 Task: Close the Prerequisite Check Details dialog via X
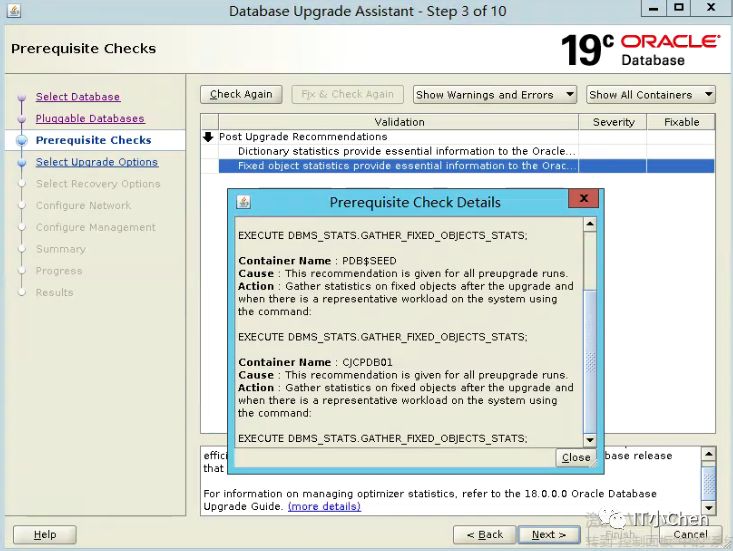(583, 198)
